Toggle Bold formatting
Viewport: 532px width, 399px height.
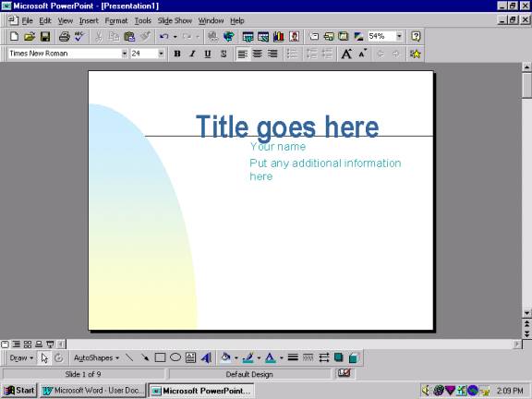177,54
